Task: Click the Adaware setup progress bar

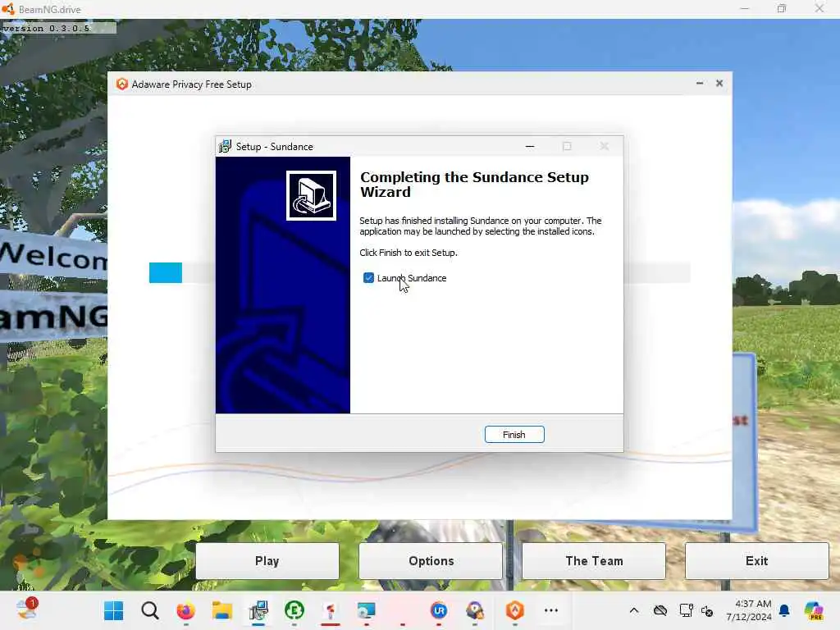Action: (x=419, y=272)
